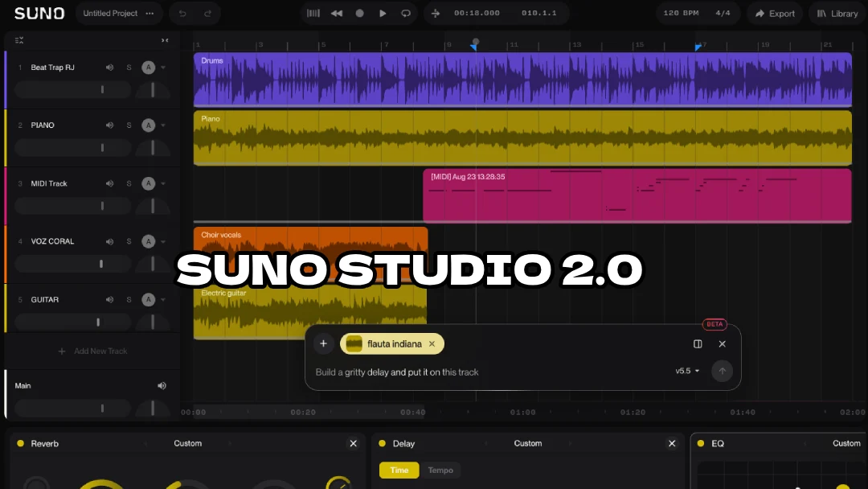
Task: Solo the GUITAR track
Action: pyautogui.click(x=129, y=300)
